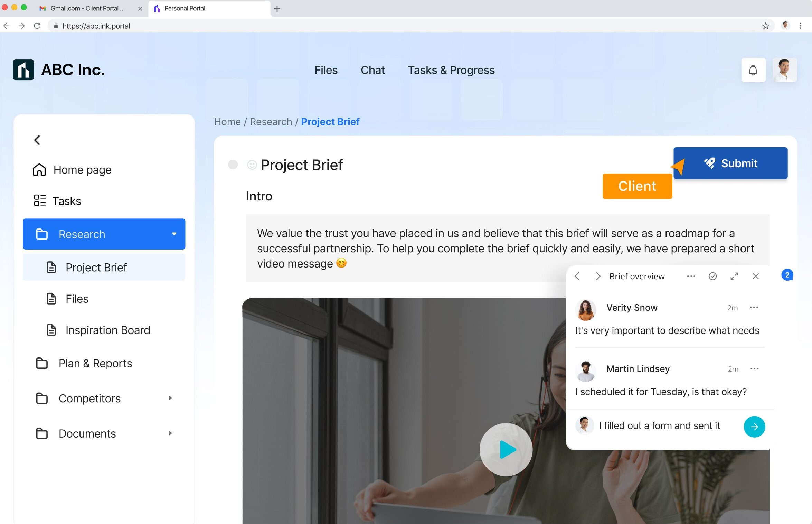
Task: Go to next comment thread
Action: coord(598,276)
